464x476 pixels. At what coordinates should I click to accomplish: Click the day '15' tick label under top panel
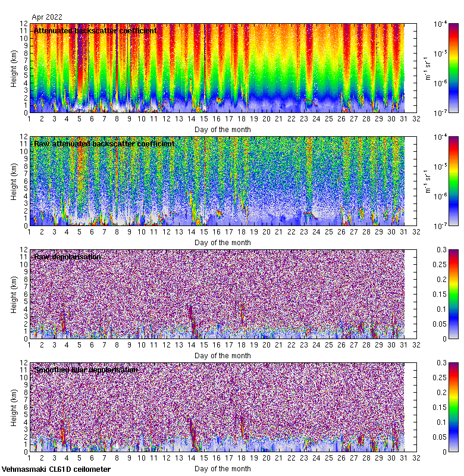point(203,118)
